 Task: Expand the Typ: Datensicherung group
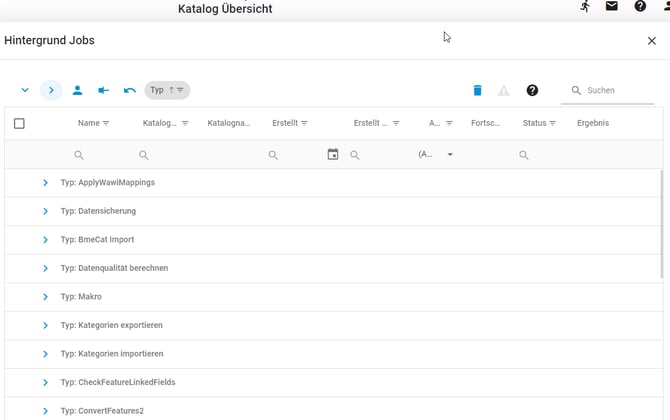45,211
